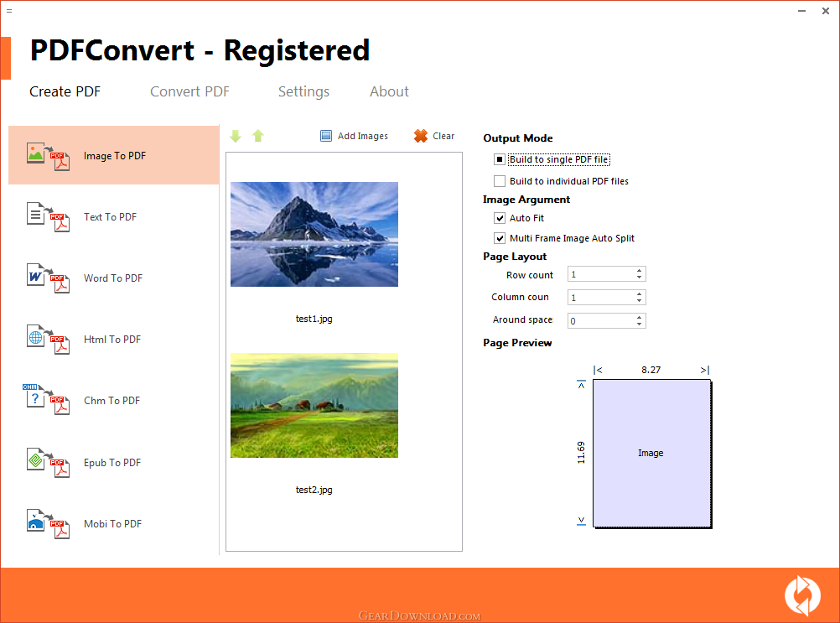
Task: Select Image To PDF mode label
Action: pyautogui.click(x=115, y=156)
